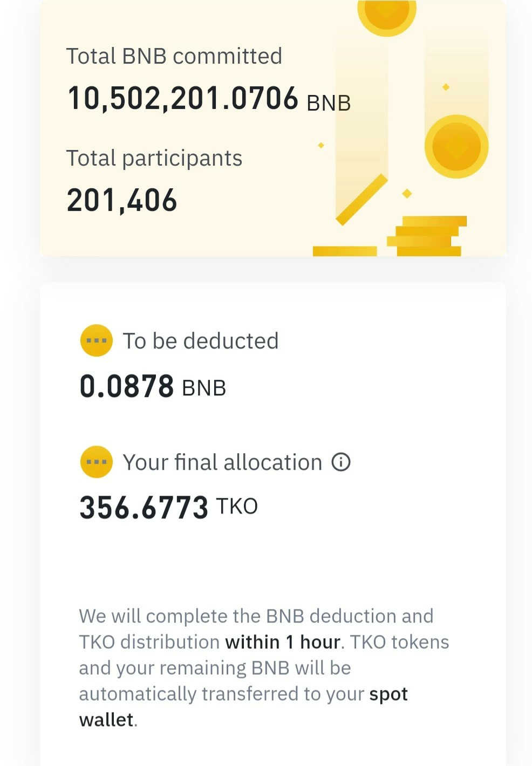
Task: Click the bold 'within 1 hour' text
Action: 283,642
